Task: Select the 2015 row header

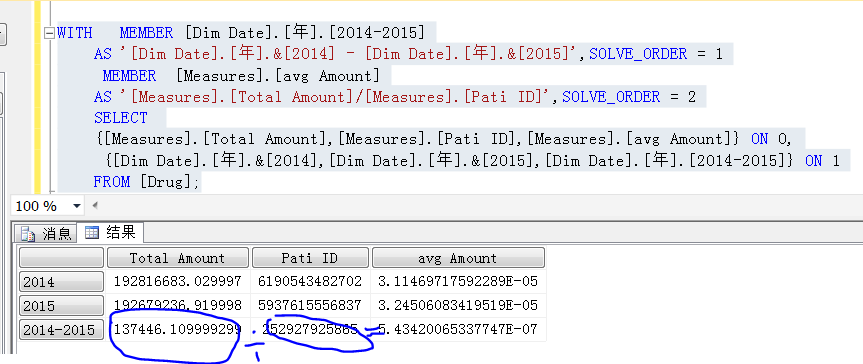Action: pos(61,306)
